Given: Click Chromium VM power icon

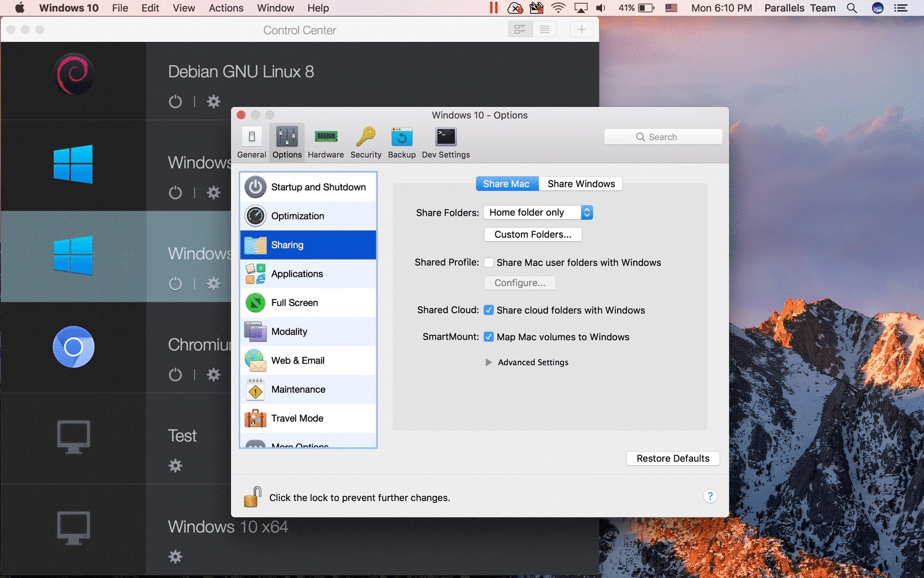Looking at the screenshot, I should [176, 375].
